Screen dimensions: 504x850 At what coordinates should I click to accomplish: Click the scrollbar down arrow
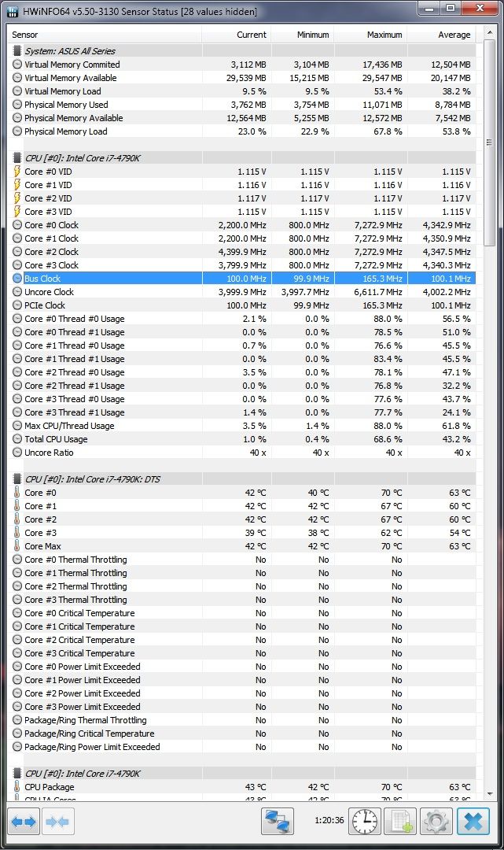(490, 794)
